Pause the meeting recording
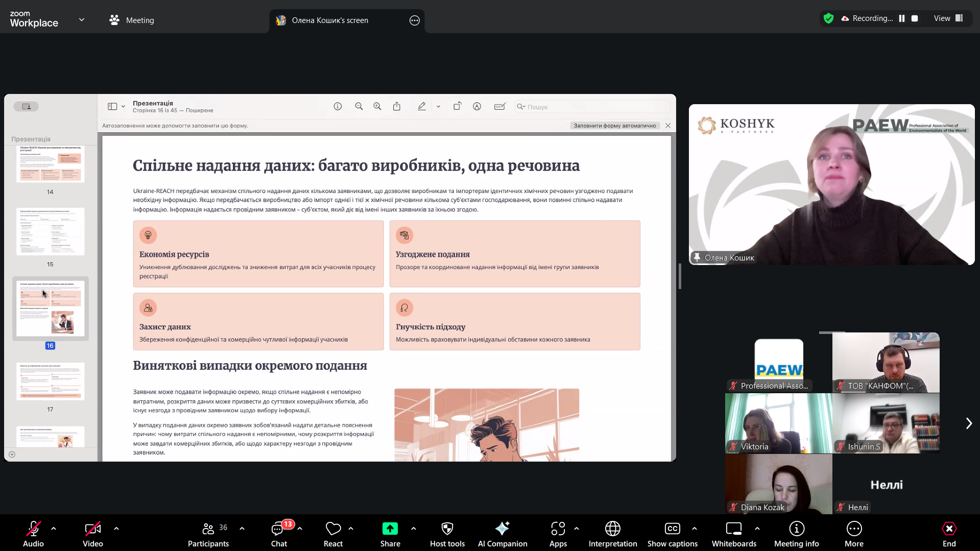 (902, 18)
